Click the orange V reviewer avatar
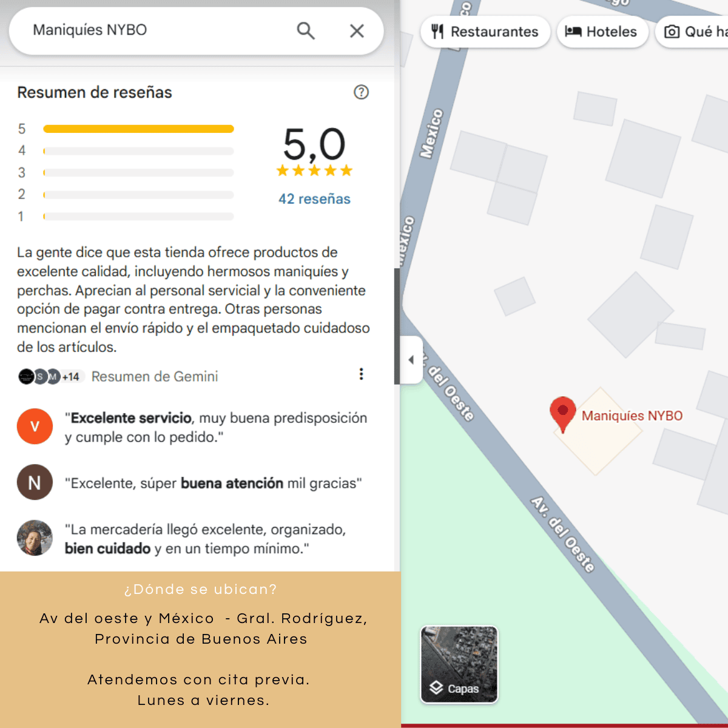Image resolution: width=728 pixels, height=728 pixels. click(x=35, y=426)
